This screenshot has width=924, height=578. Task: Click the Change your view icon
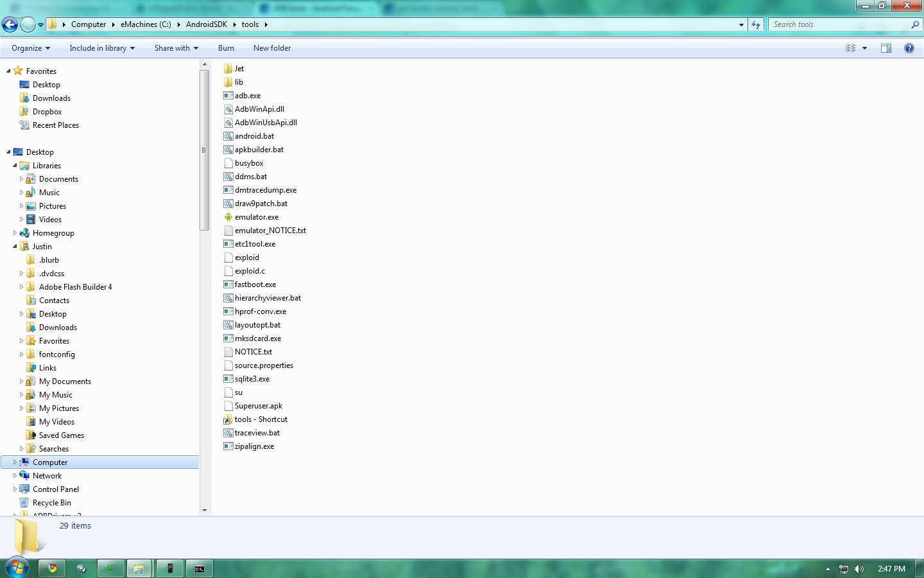(x=850, y=48)
